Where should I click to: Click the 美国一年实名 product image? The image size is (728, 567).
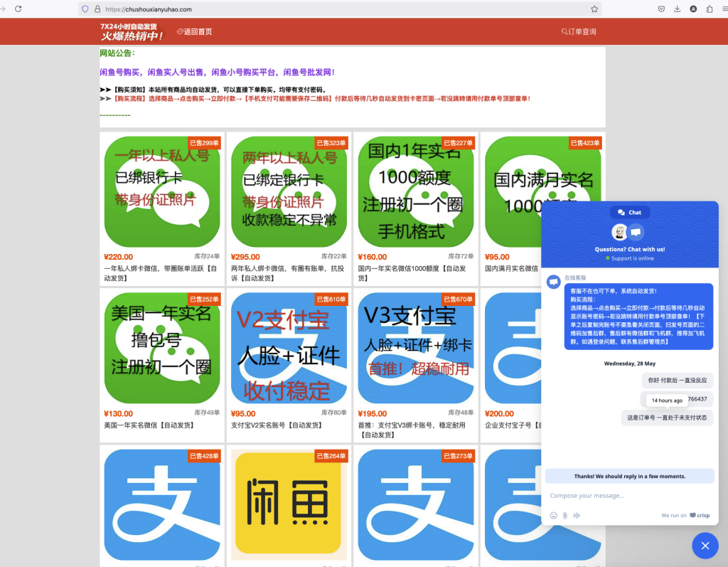pos(162,348)
